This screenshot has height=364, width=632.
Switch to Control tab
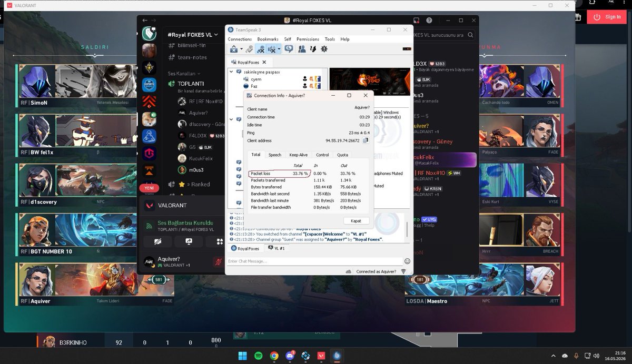(322, 155)
